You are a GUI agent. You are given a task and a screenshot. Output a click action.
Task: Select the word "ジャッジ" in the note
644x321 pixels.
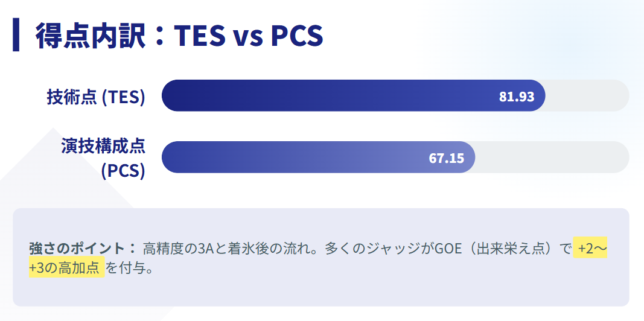397,248
